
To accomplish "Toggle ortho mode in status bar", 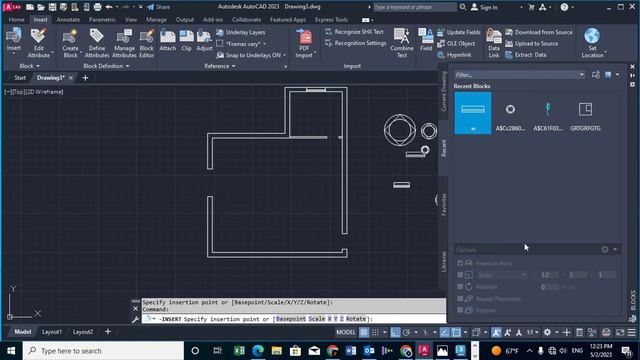I will tap(395, 332).
